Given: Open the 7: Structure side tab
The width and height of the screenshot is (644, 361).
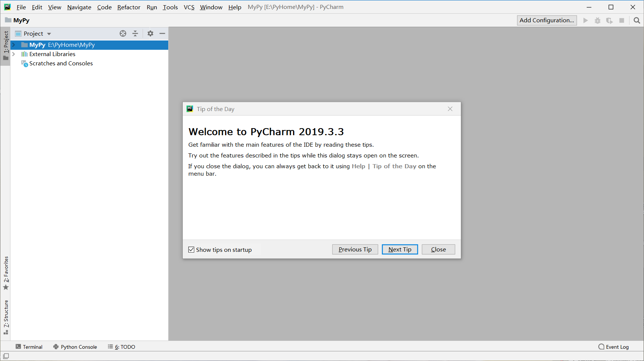Looking at the screenshot, I should 6,317.
